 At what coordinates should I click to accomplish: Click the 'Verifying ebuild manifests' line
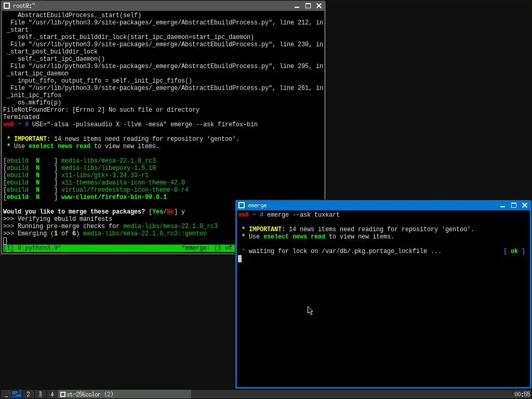57,219
